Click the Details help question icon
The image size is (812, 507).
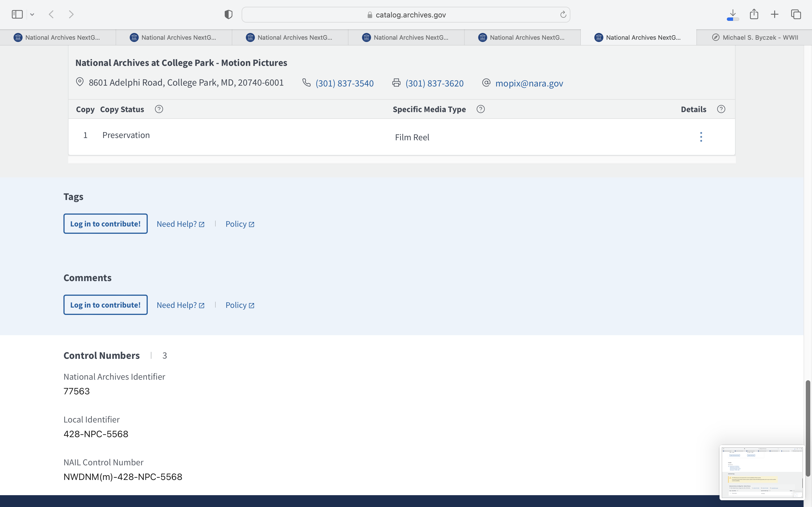(721, 109)
